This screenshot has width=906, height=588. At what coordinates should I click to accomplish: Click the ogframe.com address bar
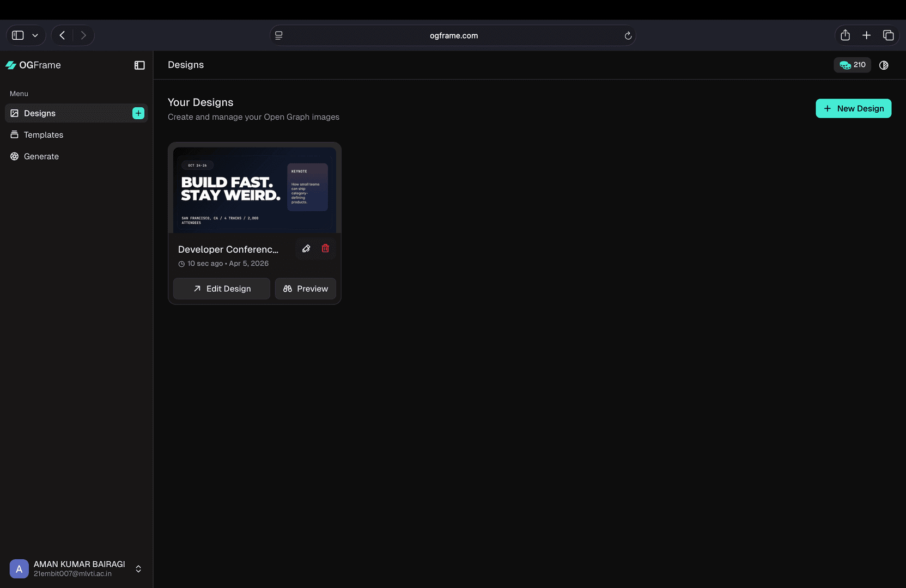point(453,35)
